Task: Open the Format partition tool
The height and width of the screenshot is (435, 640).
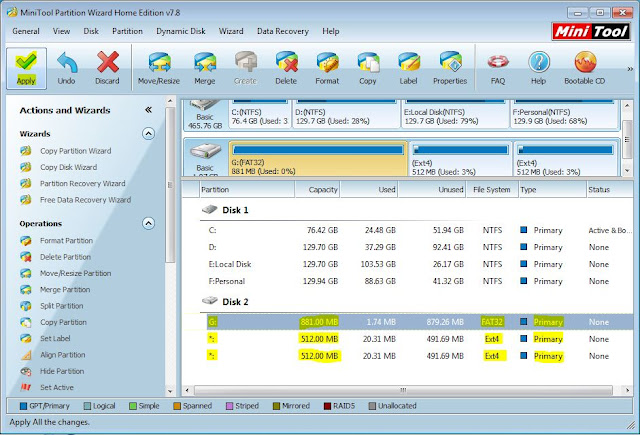Action: tap(327, 69)
